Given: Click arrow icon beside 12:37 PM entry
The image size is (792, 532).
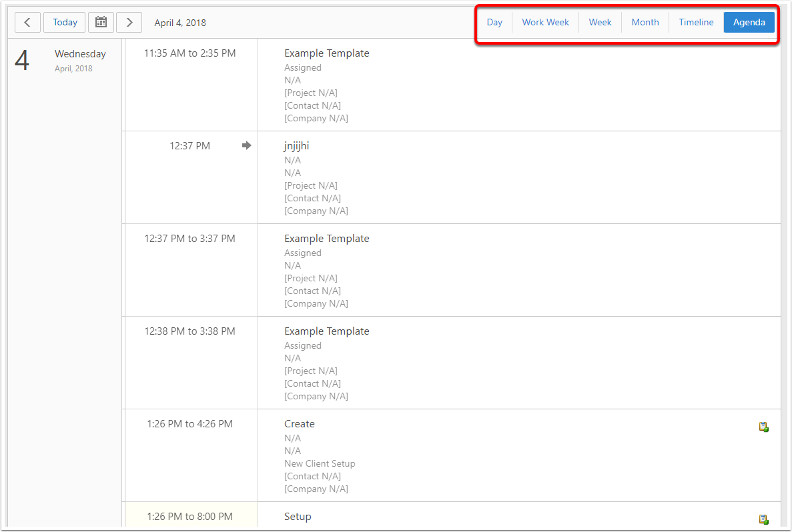Looking at the screenshot, I should pos(246,145).
